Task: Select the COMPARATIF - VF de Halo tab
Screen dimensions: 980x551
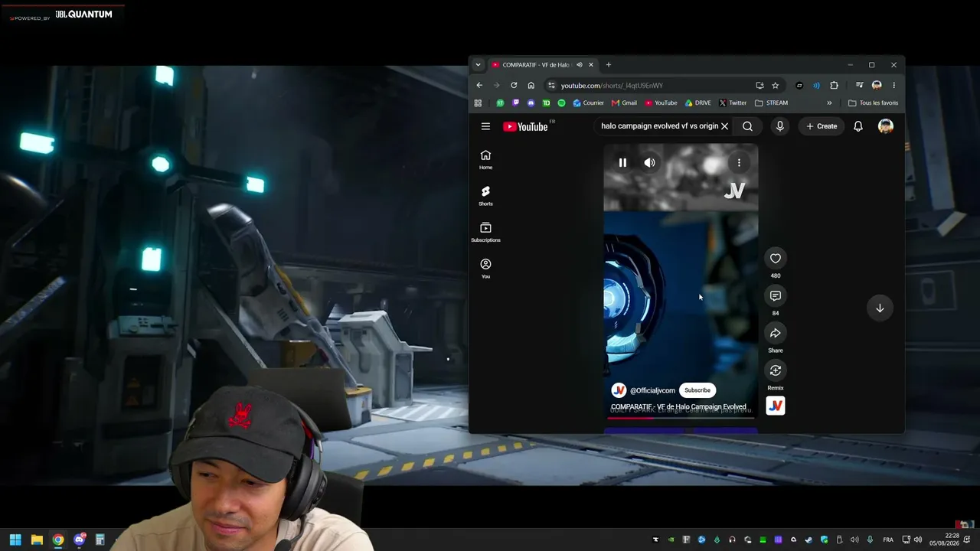Action: (x=536, y=65)
